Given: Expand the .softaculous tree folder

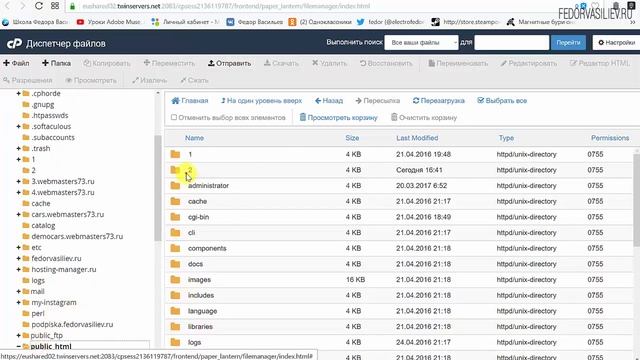Looking at the screenshot, I should 18,127.
